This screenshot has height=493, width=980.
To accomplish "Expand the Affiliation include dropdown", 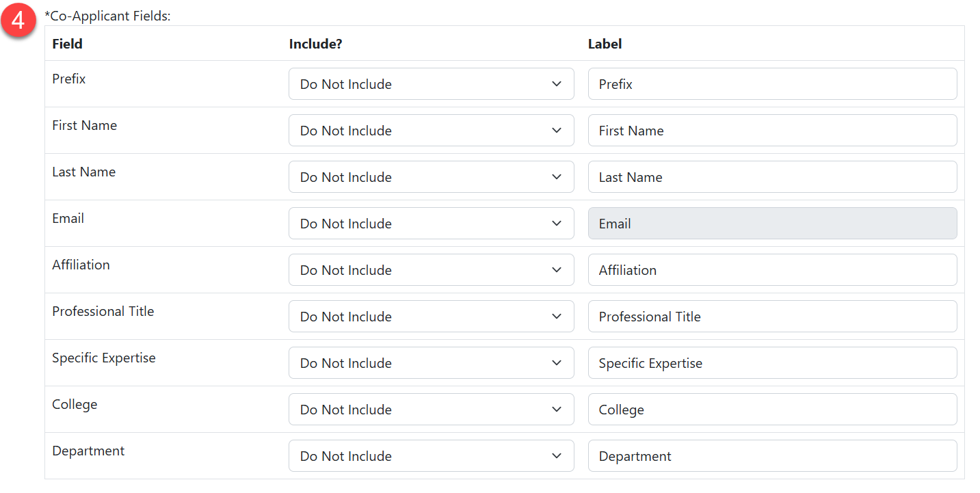I will coord(431,270).
